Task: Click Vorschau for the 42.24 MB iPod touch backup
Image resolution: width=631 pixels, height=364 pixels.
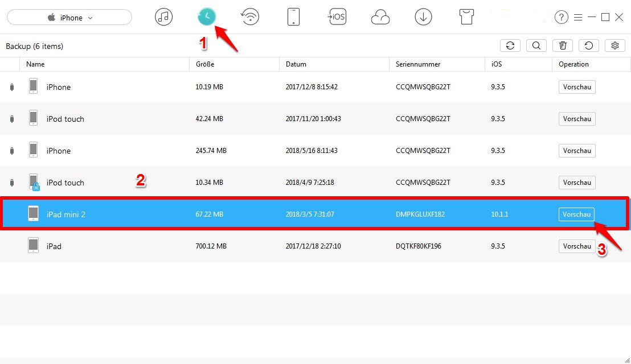Action: [x=577, y=118]
